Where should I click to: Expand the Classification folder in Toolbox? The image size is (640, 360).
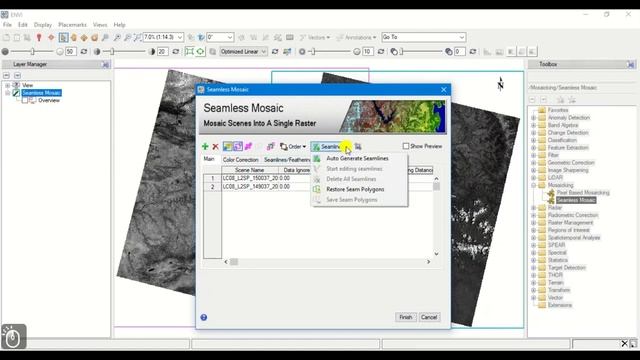[x=533, y=140]
